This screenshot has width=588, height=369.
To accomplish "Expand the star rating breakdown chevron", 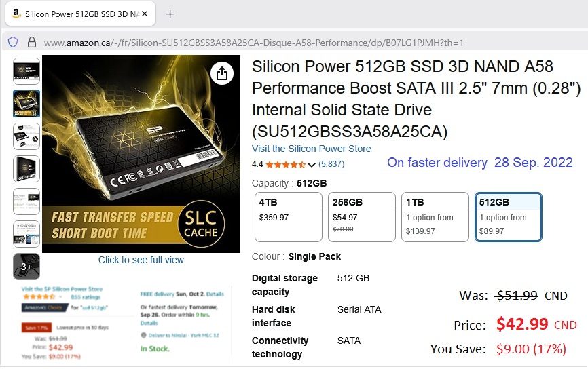I will (312, 164).
